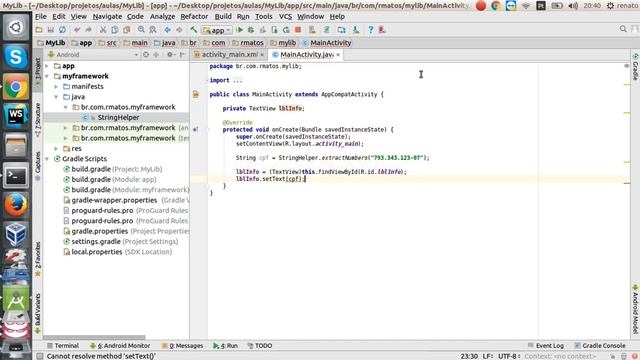
Task: Open local.properties file
Action: click(x=118, y=252)
